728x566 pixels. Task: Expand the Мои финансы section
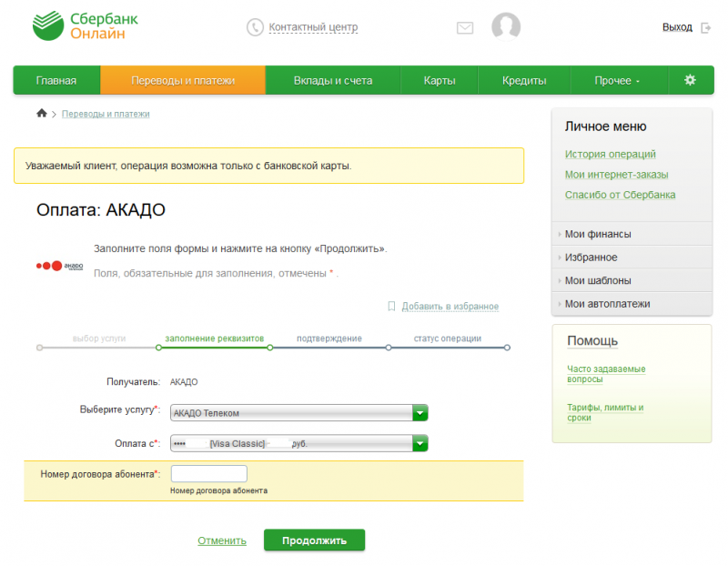632,234
